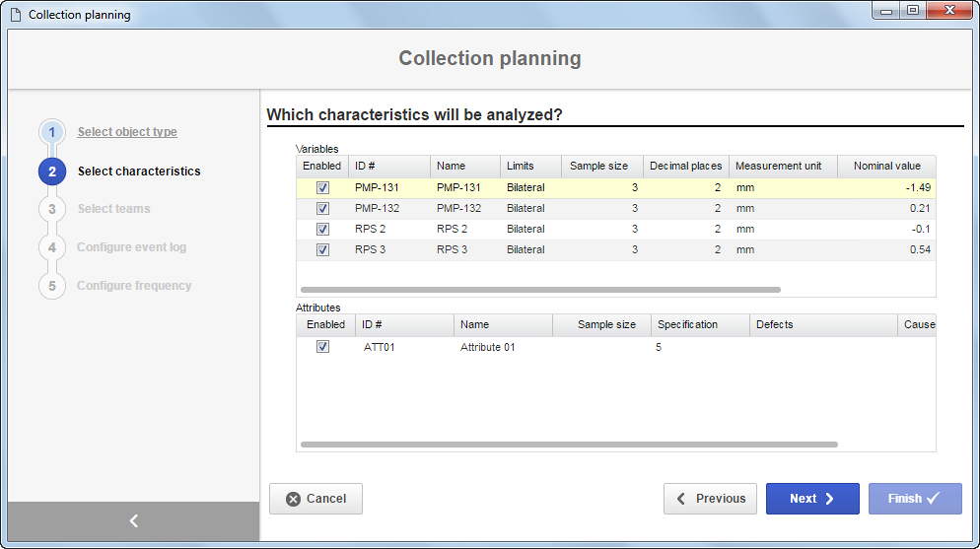Screen dimensions: 980x549
Task: Click step 4 circle for event log
Action: 52,247
